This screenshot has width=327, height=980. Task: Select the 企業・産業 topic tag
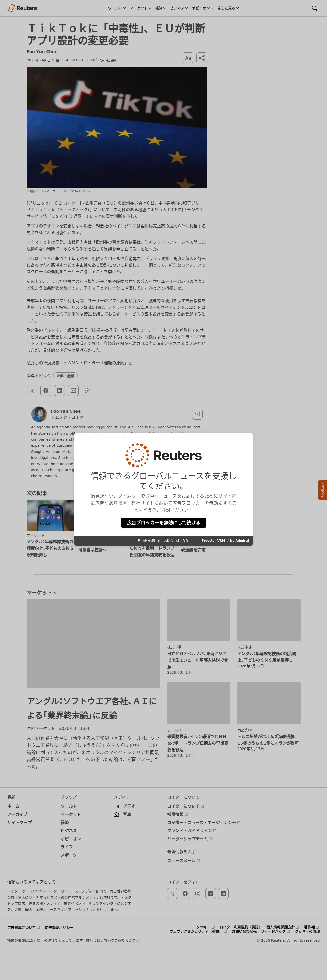pyautogui.click(x=65, y=376)
